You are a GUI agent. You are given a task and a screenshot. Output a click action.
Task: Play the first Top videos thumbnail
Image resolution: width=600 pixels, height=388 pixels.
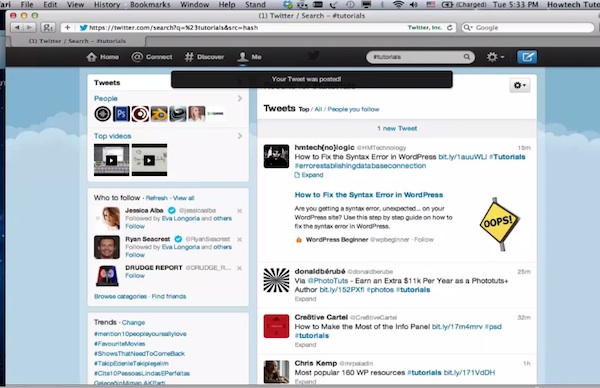(111, 160)
